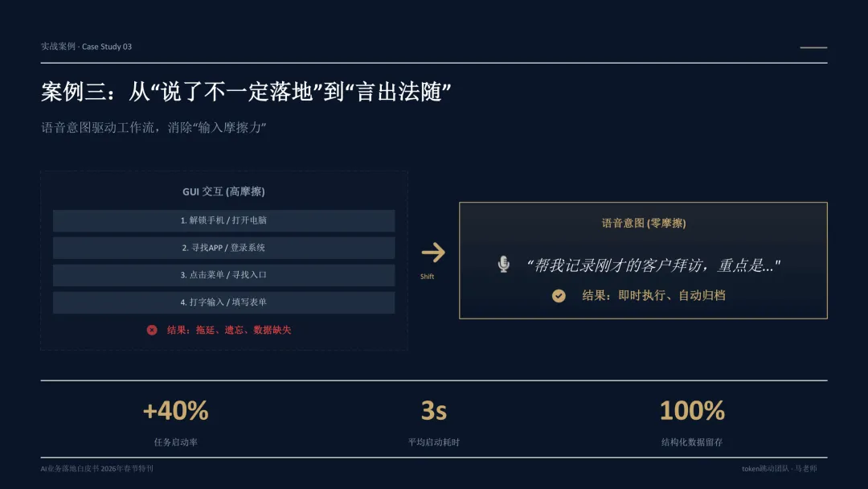
Task: Click the quote 帮我记录刚才的客户拜访
Action: (x=653, y=265)
